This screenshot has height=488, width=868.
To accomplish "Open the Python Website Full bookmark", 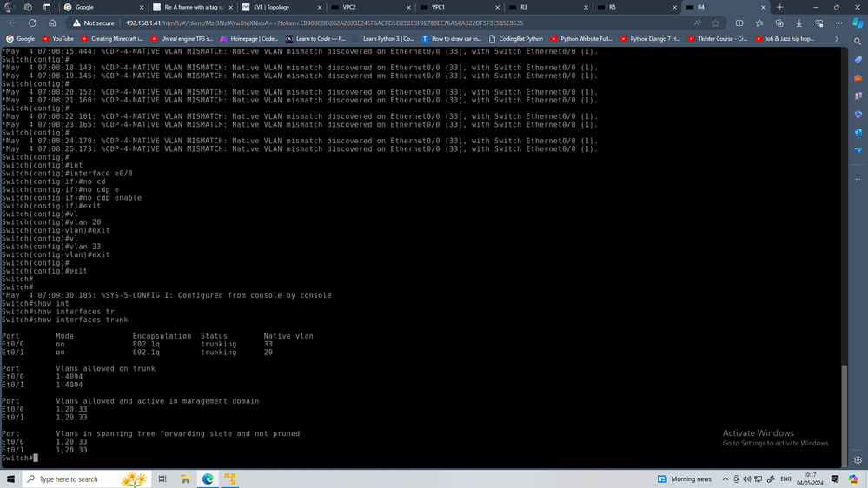I will 581,39.
